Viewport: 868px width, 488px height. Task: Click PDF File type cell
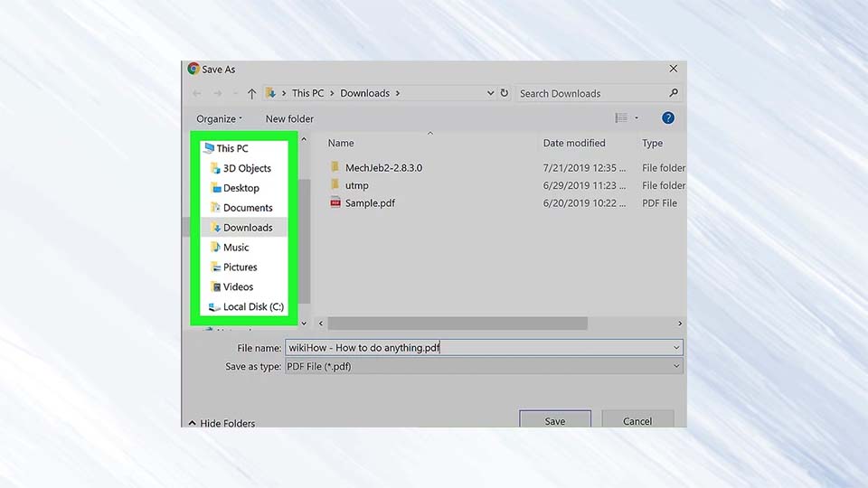click(x=659, y=203)
